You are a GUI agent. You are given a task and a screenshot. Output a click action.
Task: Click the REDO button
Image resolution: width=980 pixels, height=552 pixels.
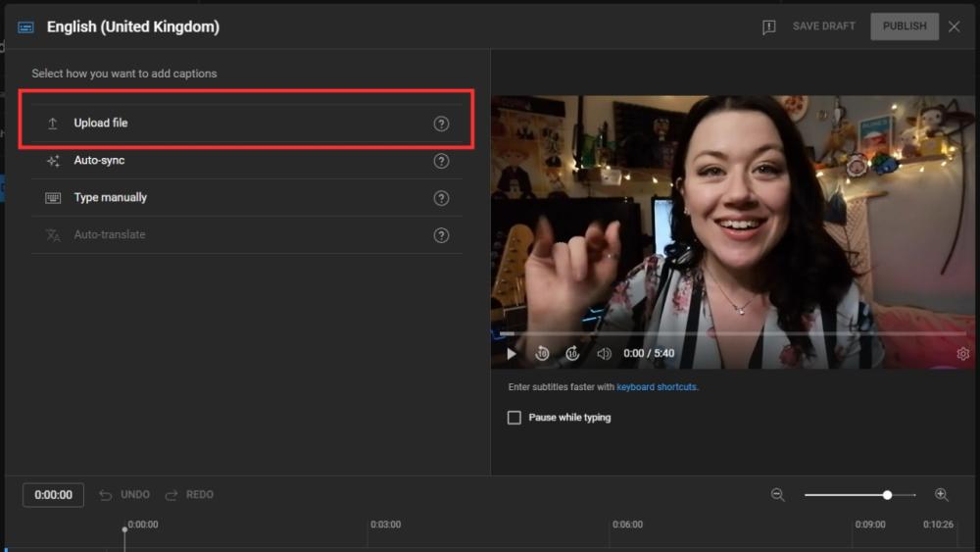pyautogui.click(x=189, y=495)
